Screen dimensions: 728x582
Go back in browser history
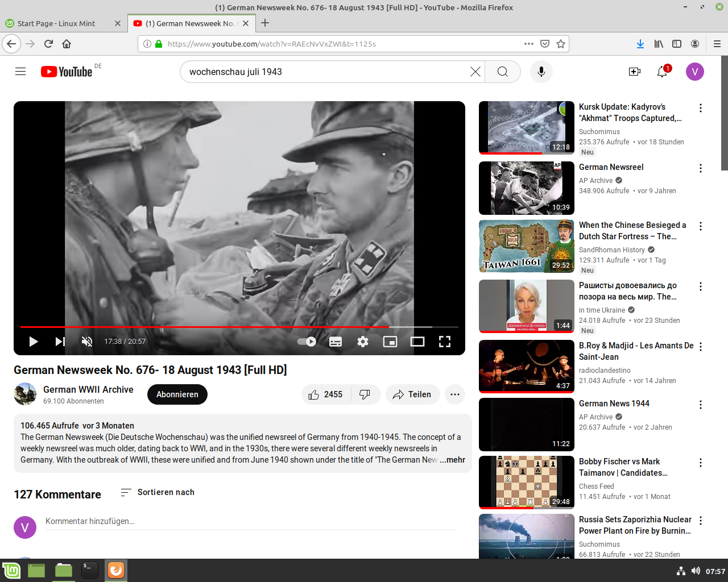11,44
